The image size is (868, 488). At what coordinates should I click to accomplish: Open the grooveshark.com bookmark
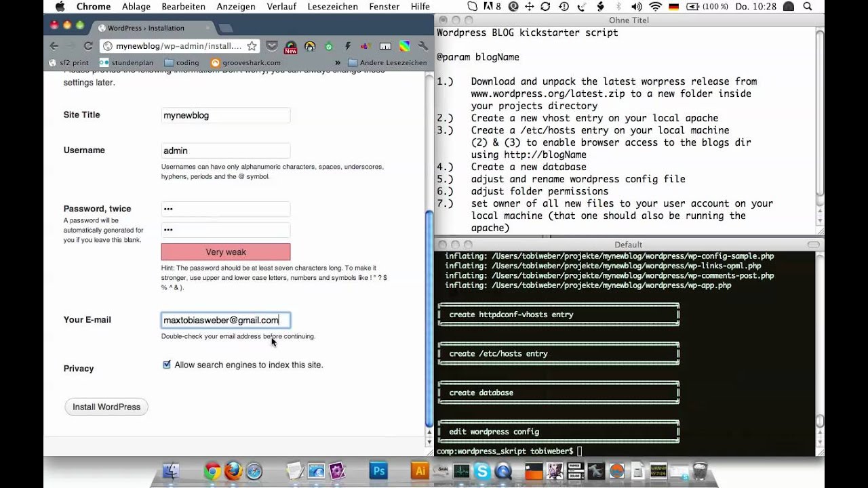pyautogui.click(x=246, y=62)
